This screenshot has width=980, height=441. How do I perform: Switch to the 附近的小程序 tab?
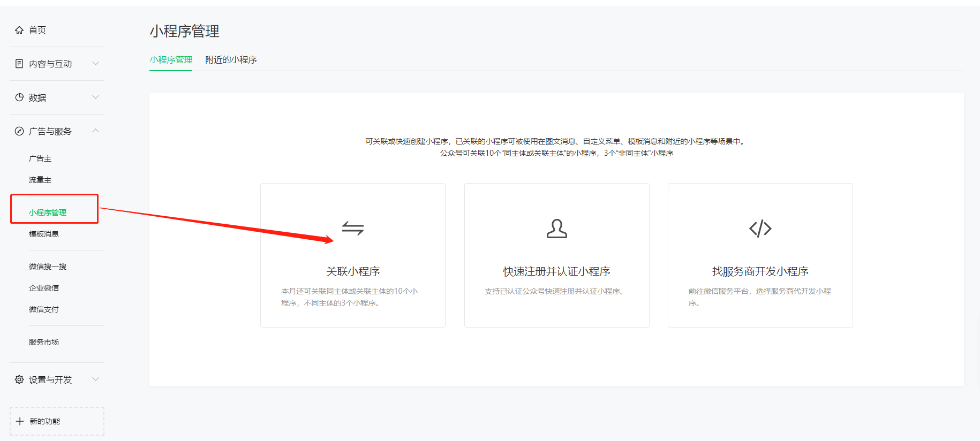(x=231, y=59)
